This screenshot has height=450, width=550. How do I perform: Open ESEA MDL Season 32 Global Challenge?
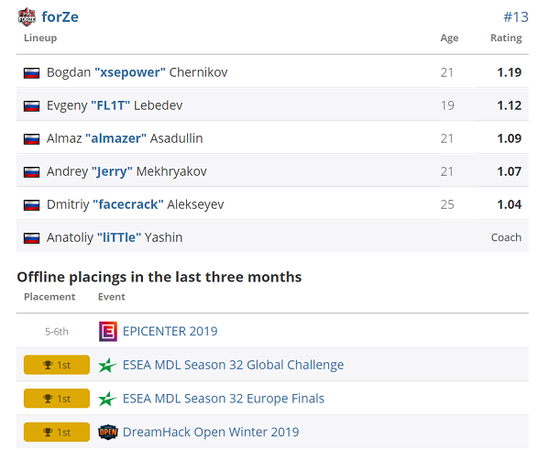pyautogui.click(x=233, y=365)
